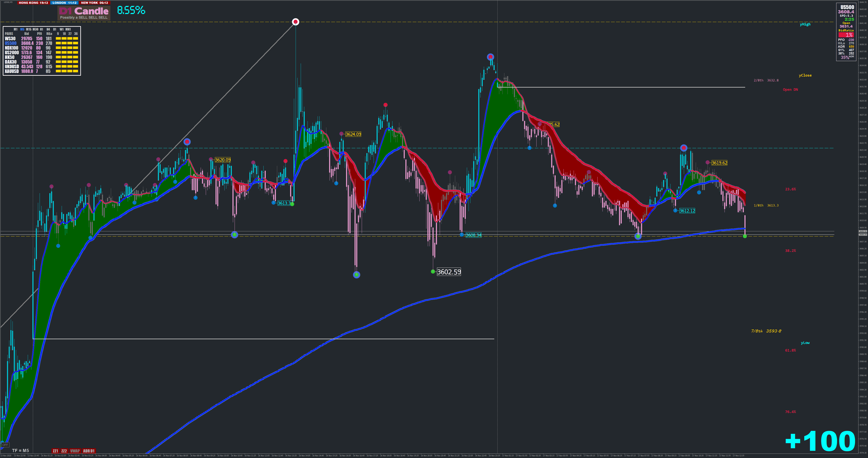868x458 pixels.
Task: Click the 3624.09 price label tag
Action: 353,134
